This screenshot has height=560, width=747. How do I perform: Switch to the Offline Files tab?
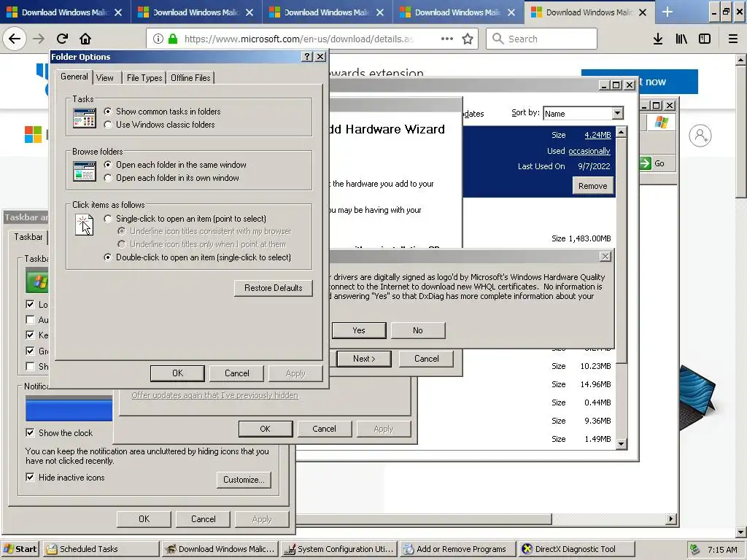(190, 77)
